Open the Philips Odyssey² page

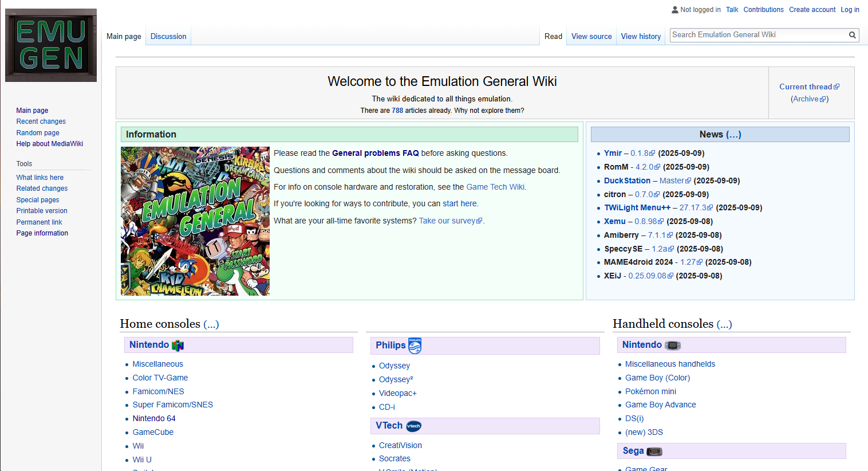pyautogui.click(x=396, y=379)
